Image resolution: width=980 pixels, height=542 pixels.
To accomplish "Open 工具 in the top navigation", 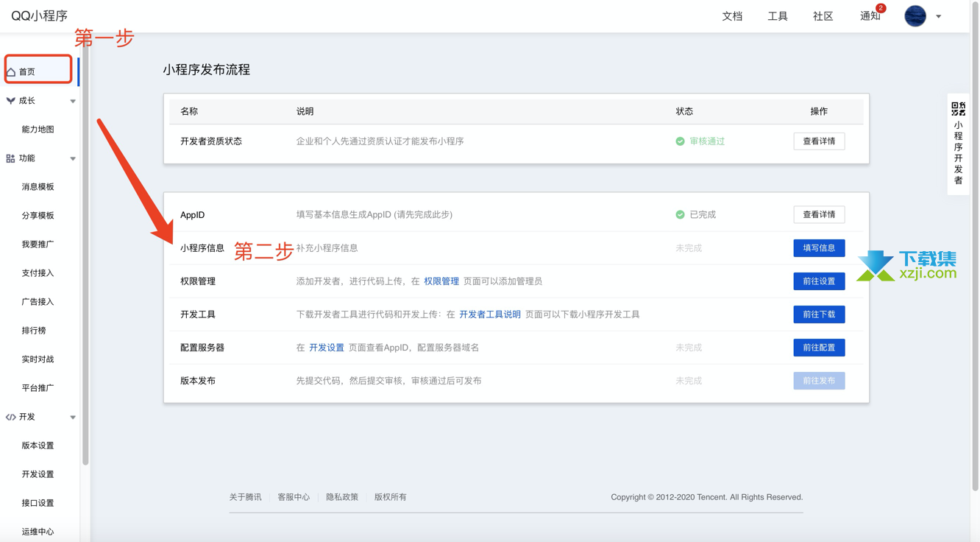I will pos(778,16).
